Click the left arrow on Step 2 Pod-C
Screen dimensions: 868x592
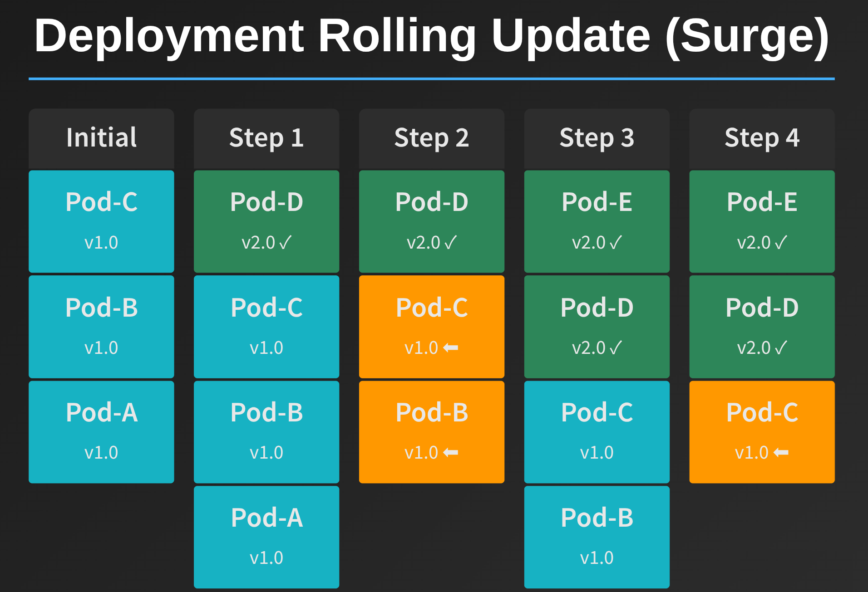451,348
